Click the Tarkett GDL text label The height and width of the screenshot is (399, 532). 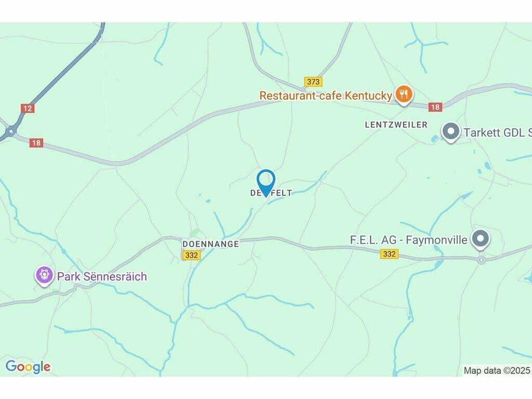(497, 132)
